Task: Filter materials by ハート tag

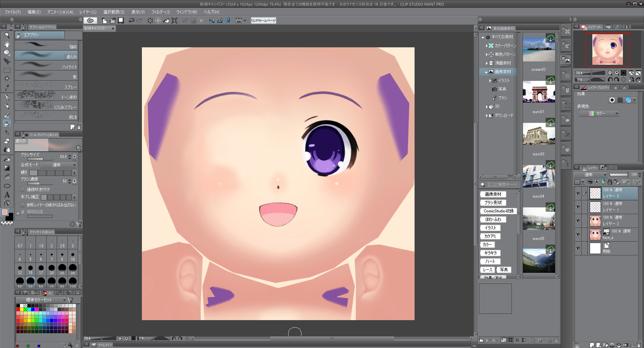Action: [x=490, y=261]
